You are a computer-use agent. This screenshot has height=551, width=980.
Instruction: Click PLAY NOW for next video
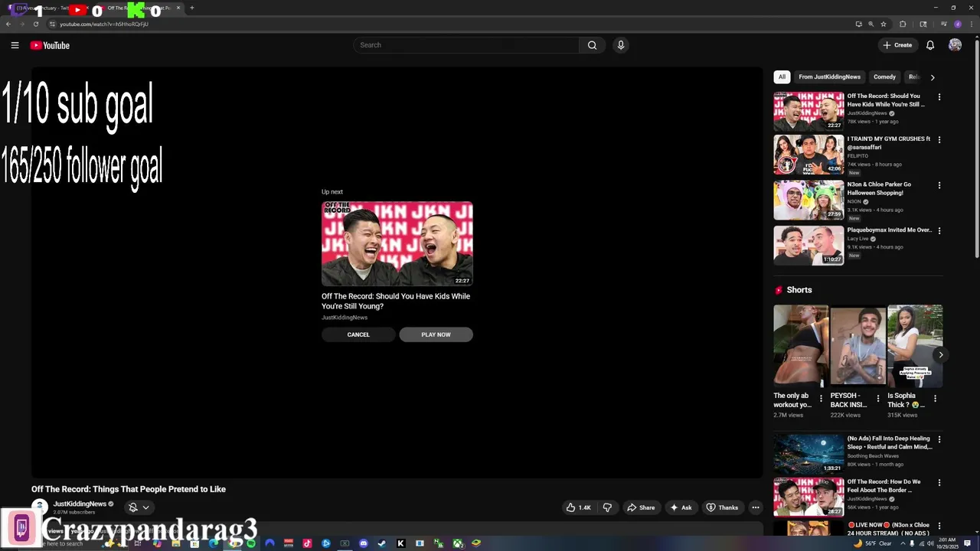tap(436, 334)
